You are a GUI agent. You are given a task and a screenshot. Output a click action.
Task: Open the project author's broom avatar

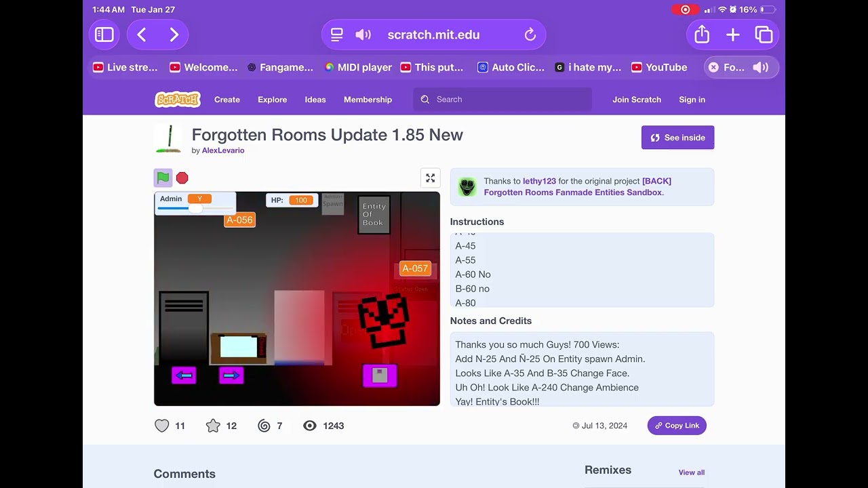167,139
